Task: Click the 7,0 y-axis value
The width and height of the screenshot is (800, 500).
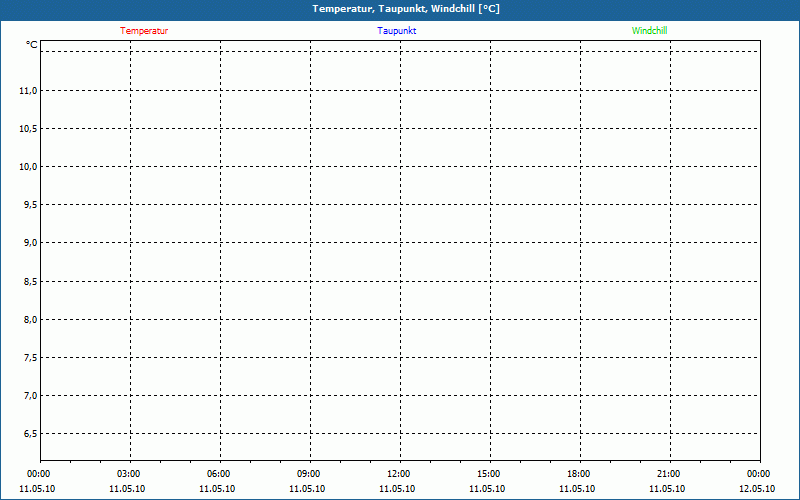Action: pyautogui.click(x=30, y=396)
